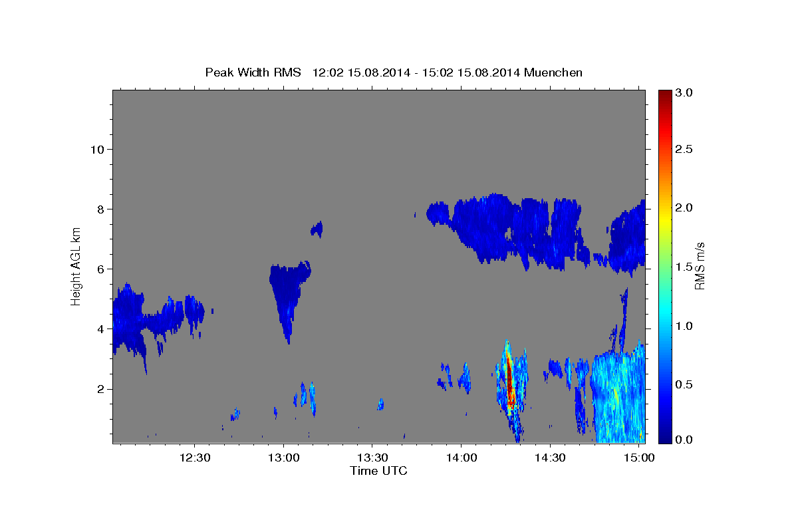Click the dark blue bottom of colorbar
798x532 pixels.
pyautogui.click(x=664, y=438)
